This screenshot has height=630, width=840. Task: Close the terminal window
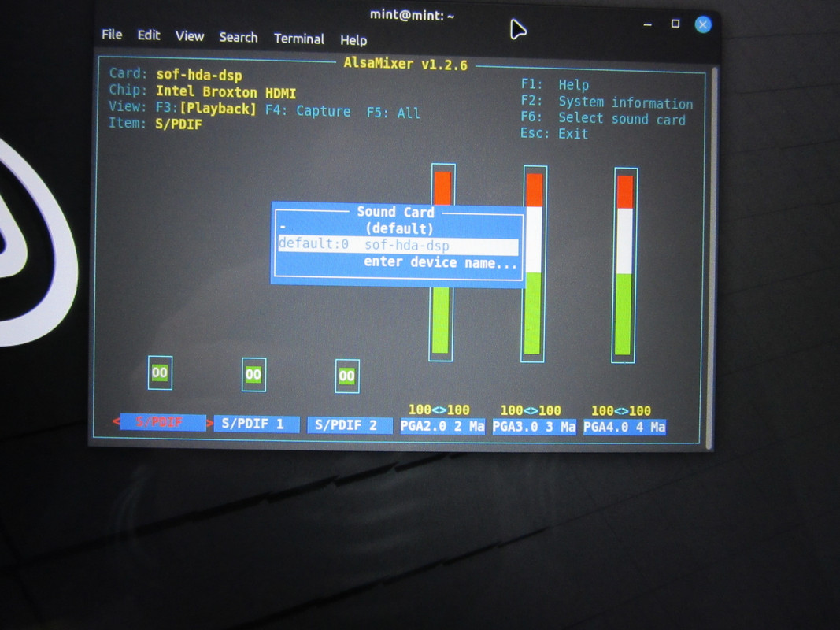point(703,24)
